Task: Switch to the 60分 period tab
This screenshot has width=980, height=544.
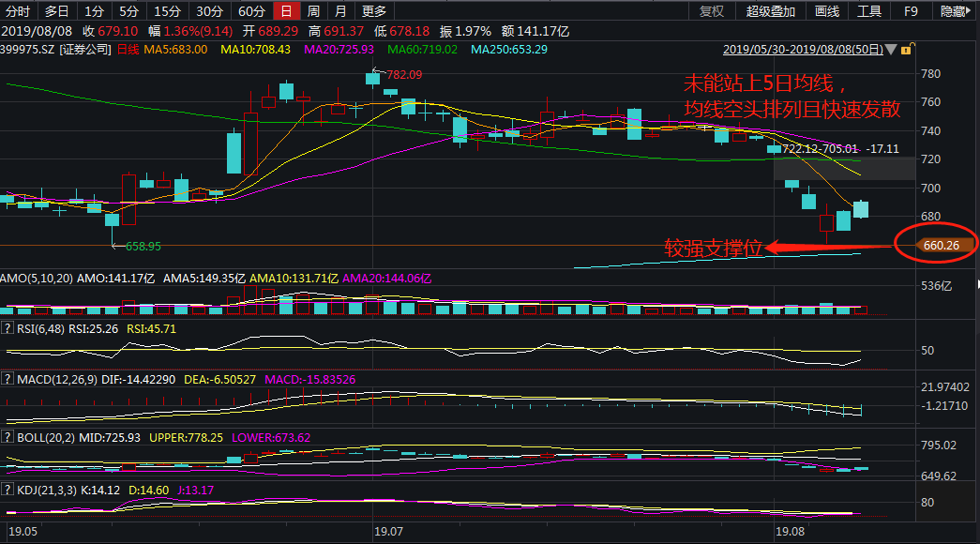Action: pos(251,11)
